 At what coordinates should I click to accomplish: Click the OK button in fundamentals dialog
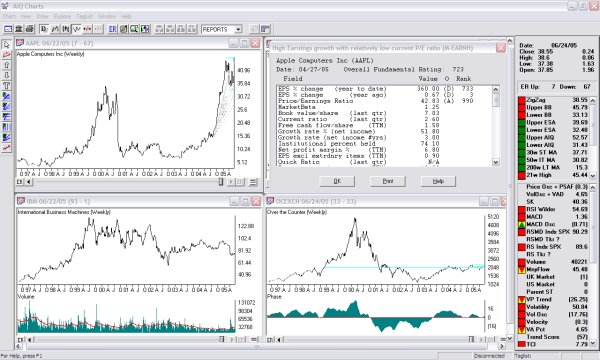[x=337, y=181]
